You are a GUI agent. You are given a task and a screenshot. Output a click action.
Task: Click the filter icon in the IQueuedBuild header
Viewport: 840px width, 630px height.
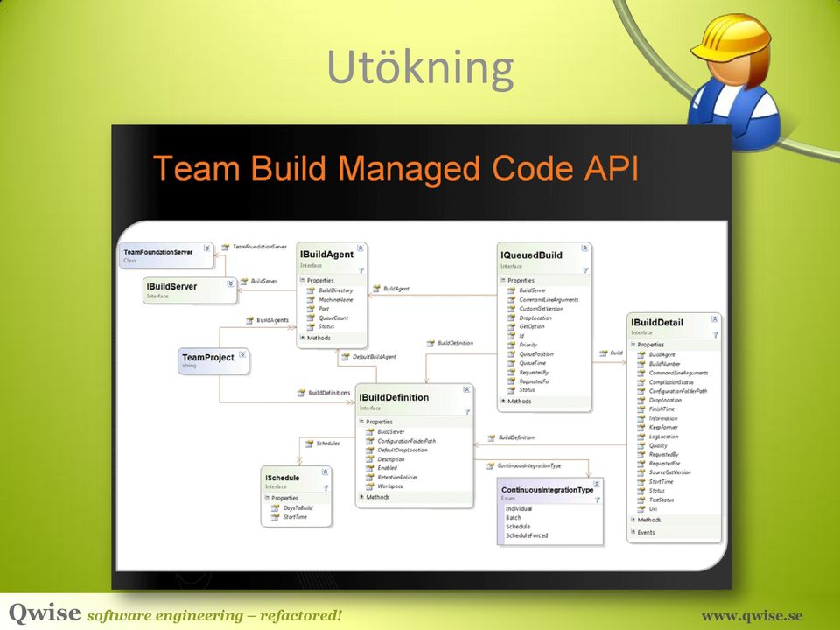[x=585, y=270]
